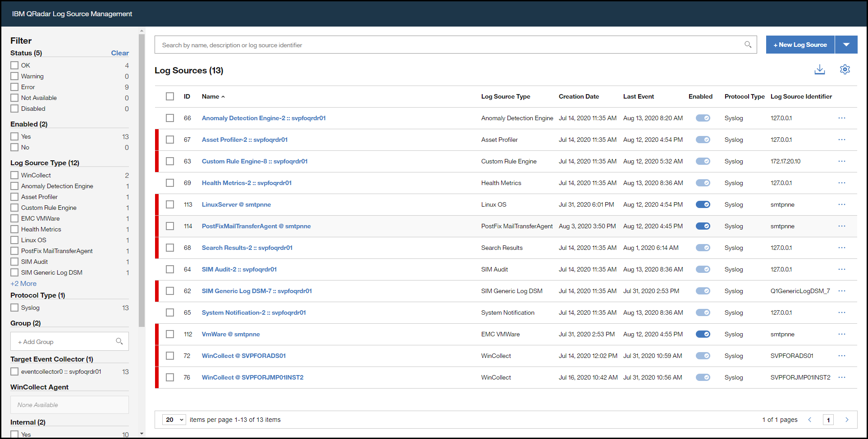
Task: Sort by ID column header
Action: click(187, 96)
